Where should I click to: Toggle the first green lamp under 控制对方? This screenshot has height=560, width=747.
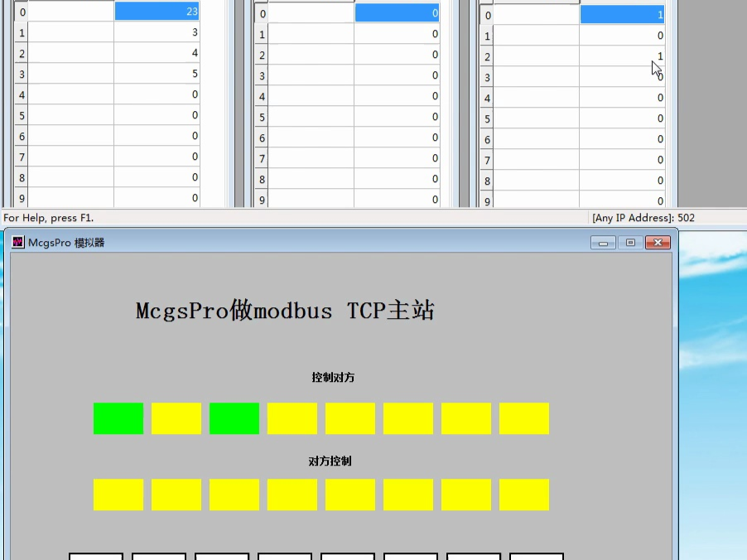118,418
